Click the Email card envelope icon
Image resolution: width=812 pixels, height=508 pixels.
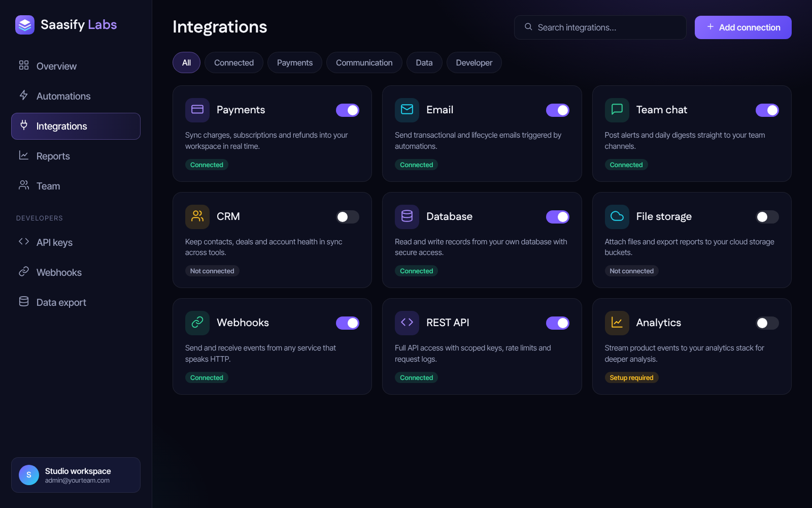click(407, 110)
